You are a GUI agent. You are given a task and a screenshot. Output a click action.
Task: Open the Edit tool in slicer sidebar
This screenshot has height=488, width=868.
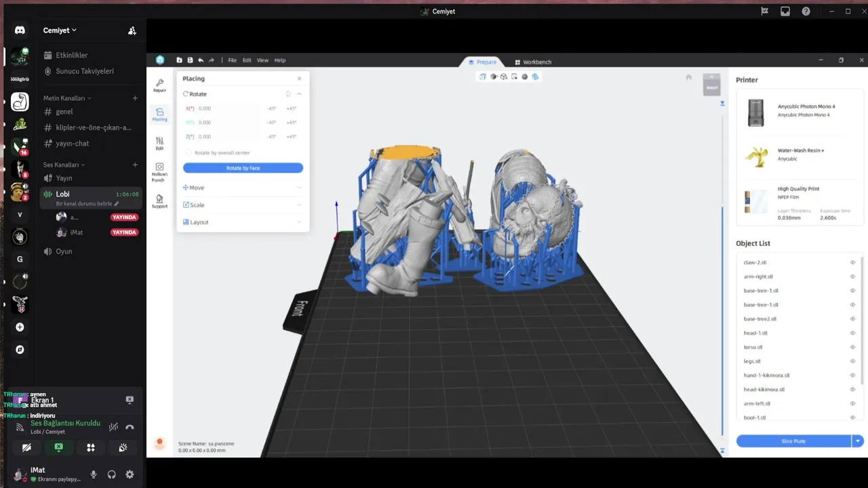[x=159, y=143]
